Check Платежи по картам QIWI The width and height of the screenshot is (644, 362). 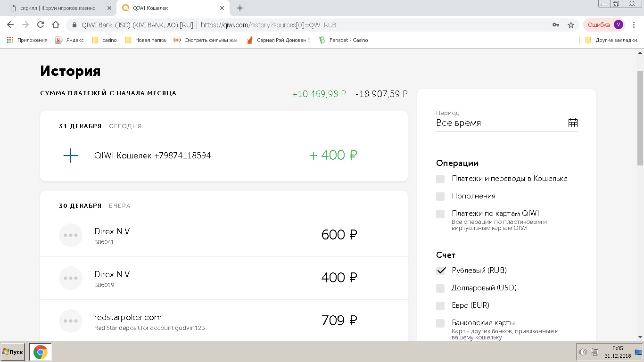tap(440, 214)
